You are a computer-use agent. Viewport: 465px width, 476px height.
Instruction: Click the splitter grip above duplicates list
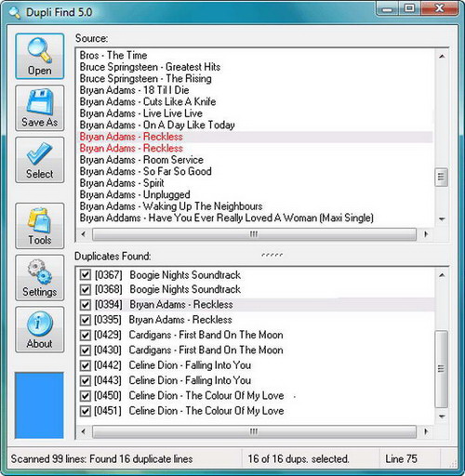click(272, 255)
